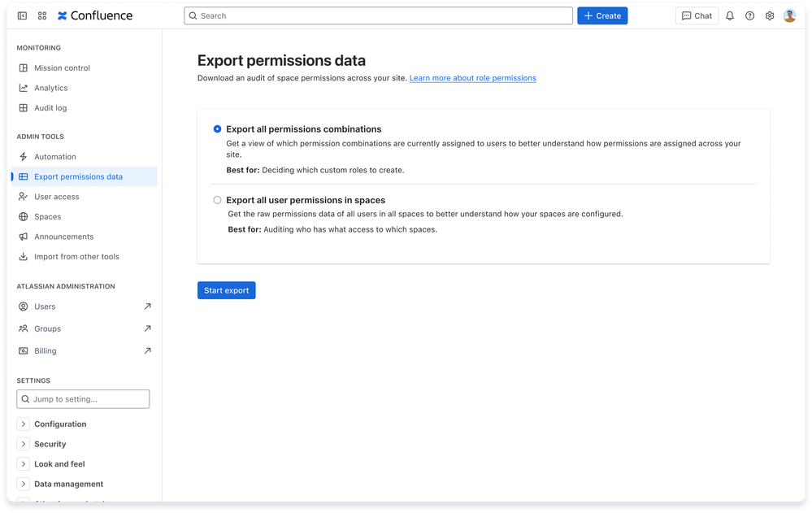Screen dimensions: 812x513
Task: Open Learn more about role permissions
Action: coord(472,78)
